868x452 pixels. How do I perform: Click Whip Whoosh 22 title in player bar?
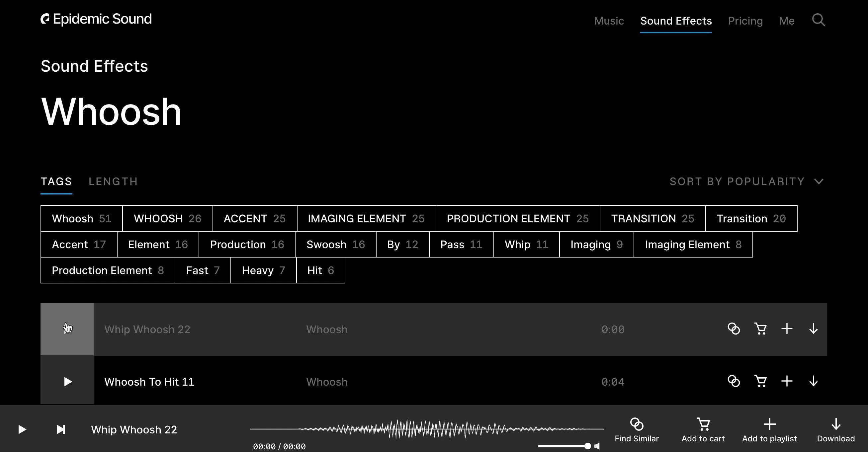point(134,429)
